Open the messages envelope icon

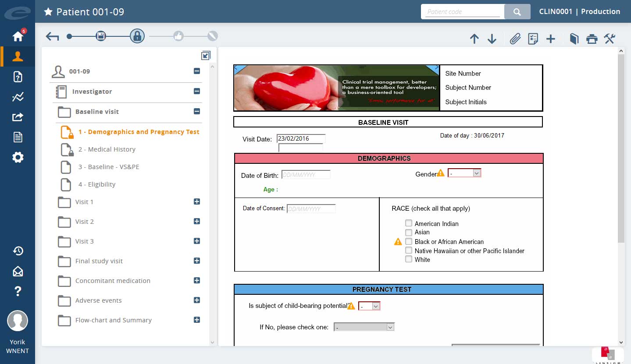click(18, 271)
